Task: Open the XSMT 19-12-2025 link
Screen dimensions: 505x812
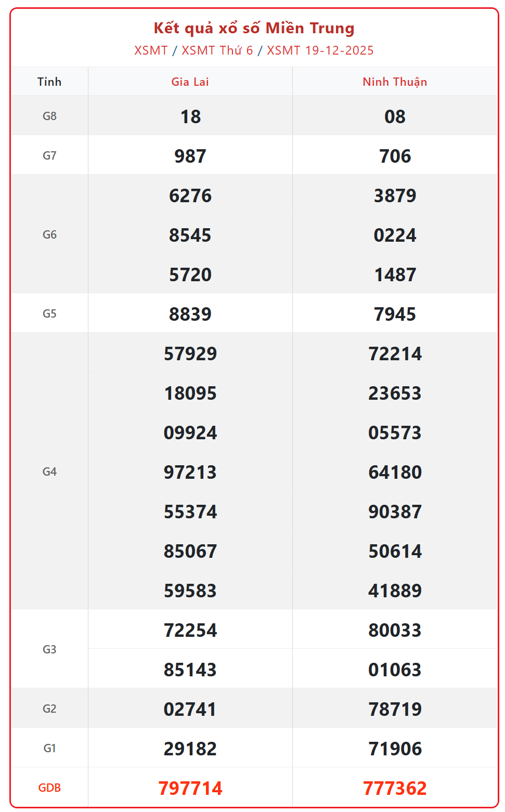Action: point(320,50)
